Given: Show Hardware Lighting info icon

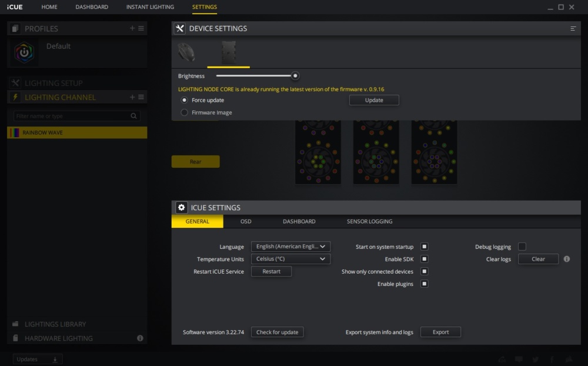Looking at the screenshot, I should click(140, 338).
